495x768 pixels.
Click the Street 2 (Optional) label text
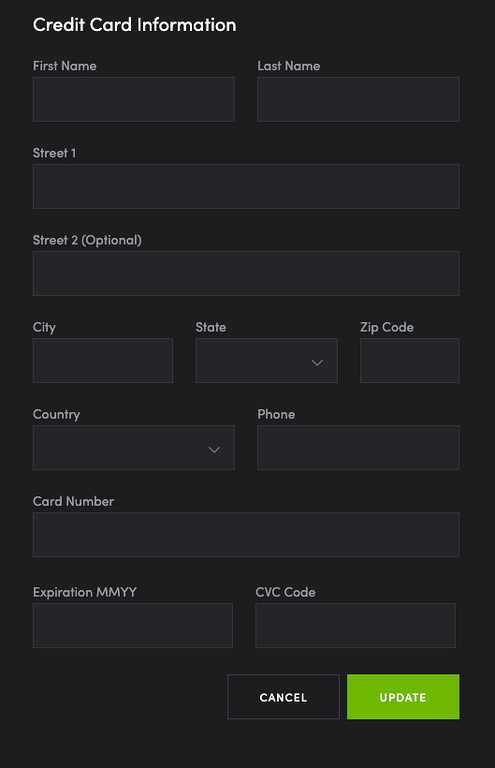click(87, 240)
